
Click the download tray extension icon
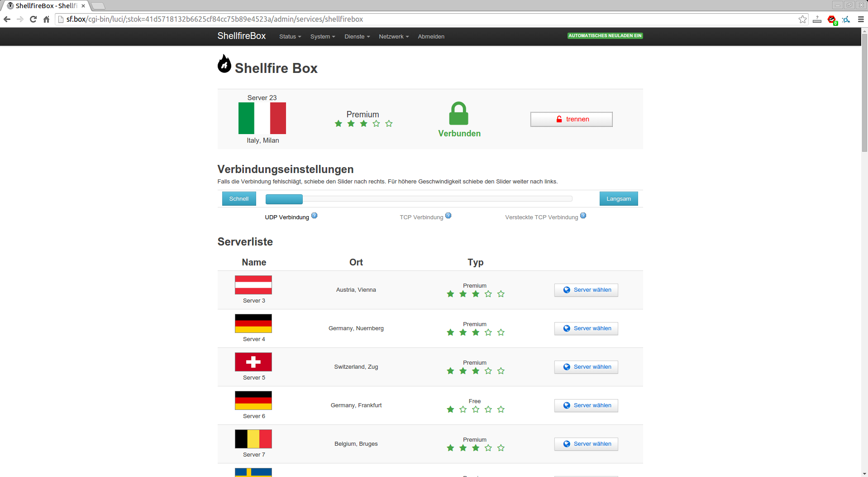coord(817,19)
